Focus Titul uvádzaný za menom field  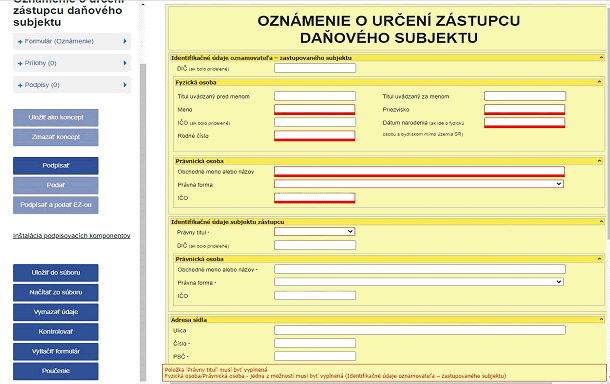coord(525,96)
